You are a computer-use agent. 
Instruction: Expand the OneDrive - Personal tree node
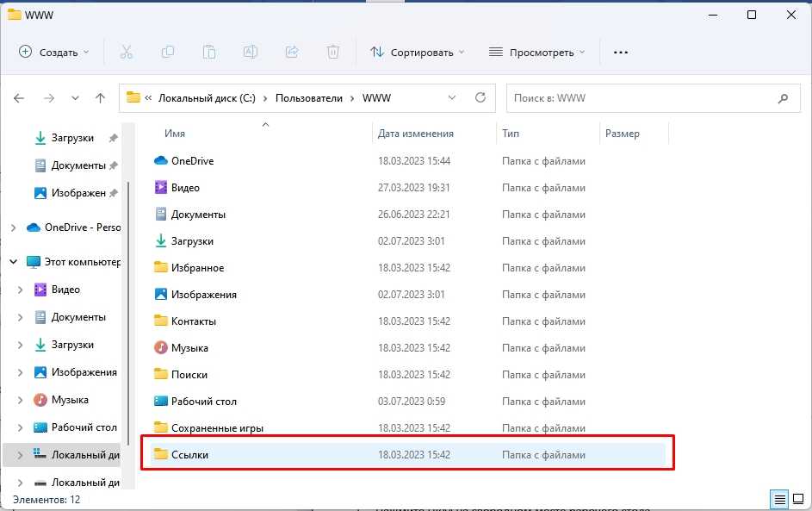point(13,227)
